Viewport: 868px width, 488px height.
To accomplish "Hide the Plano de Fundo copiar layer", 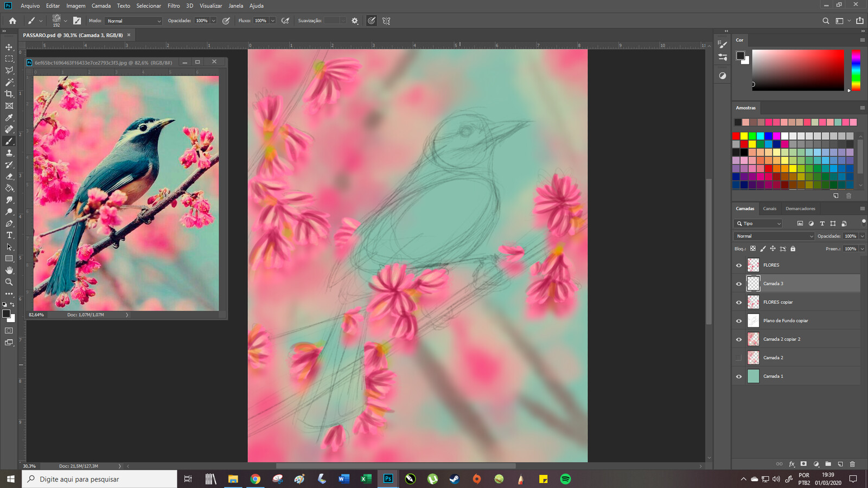I will tap(738, 320).
